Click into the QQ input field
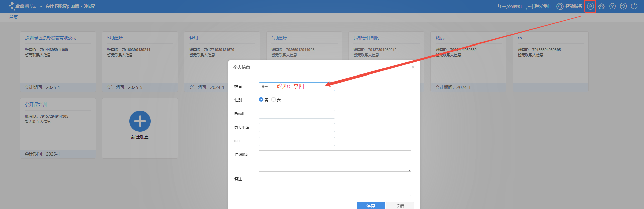 tap(296, 141)
